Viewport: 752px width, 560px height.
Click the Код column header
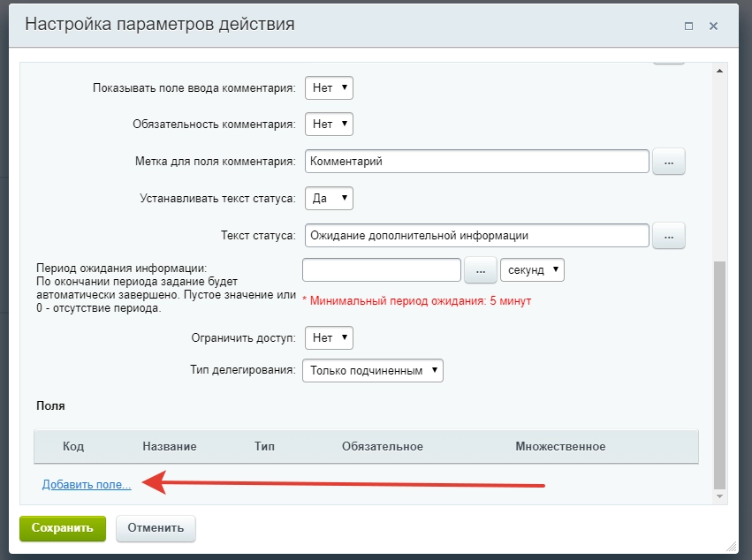[74, 446]
